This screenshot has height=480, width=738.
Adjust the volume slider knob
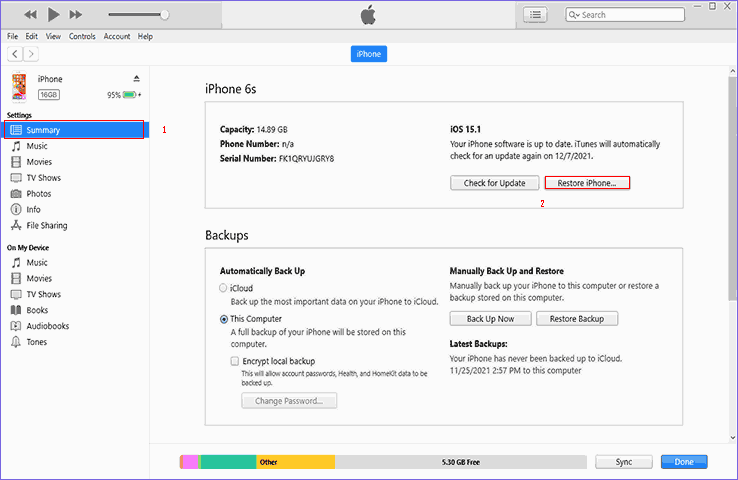pyautogui.click(x=165, y=15)
